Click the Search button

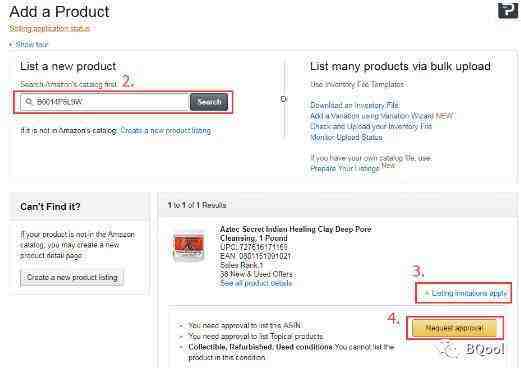[x=209, y=102]
